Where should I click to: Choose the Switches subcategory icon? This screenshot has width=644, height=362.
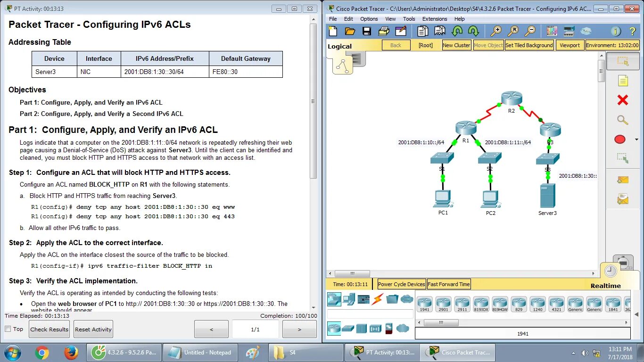[x=348, y=328]
